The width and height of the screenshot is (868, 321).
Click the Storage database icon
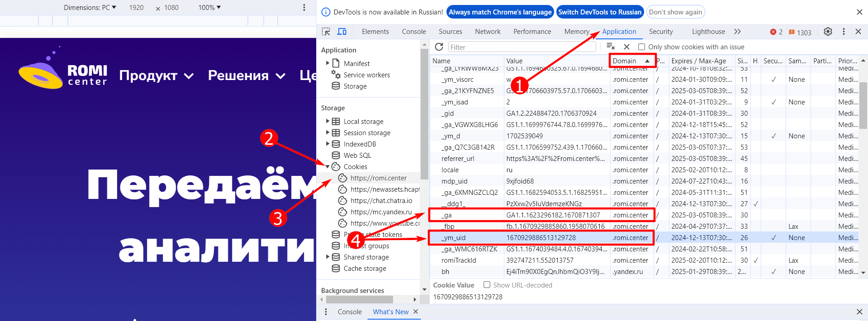[x=336, y=86]
